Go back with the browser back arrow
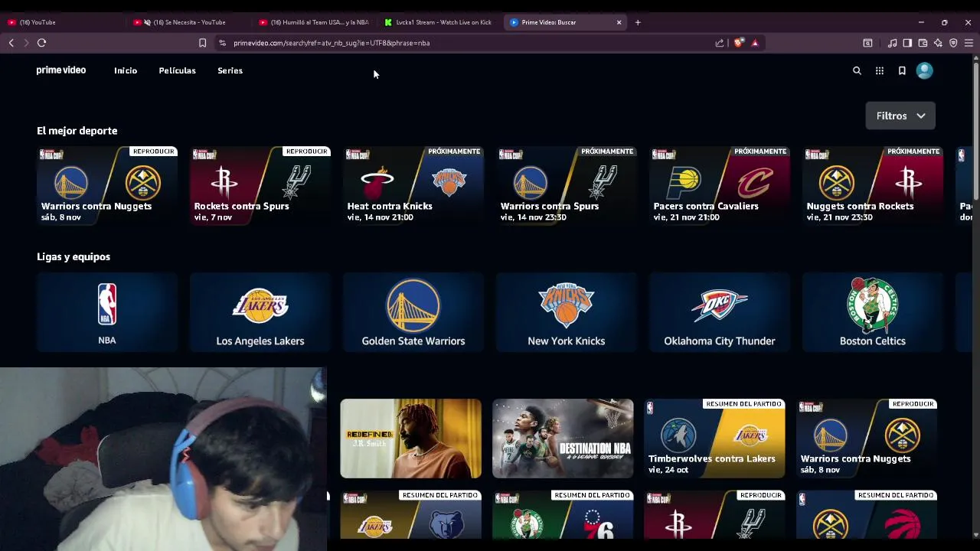This screenshot has width=980, height=551. click(x=11, y=43)
